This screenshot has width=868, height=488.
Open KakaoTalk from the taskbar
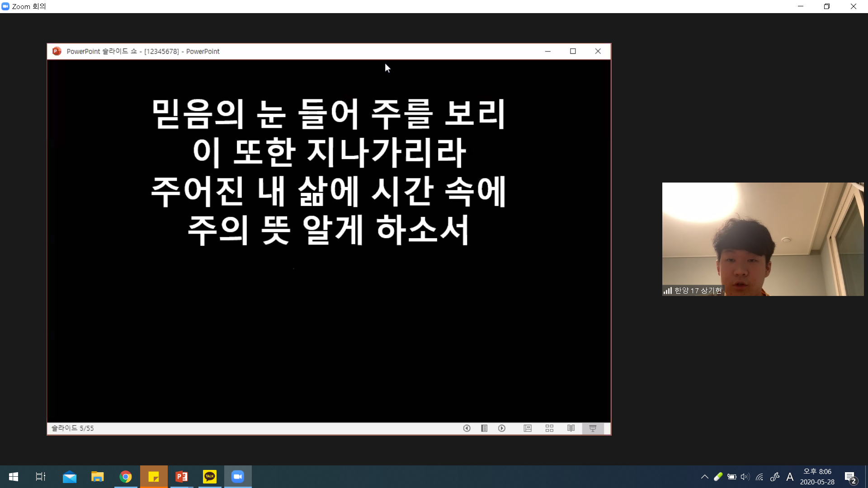pos(210,477)
